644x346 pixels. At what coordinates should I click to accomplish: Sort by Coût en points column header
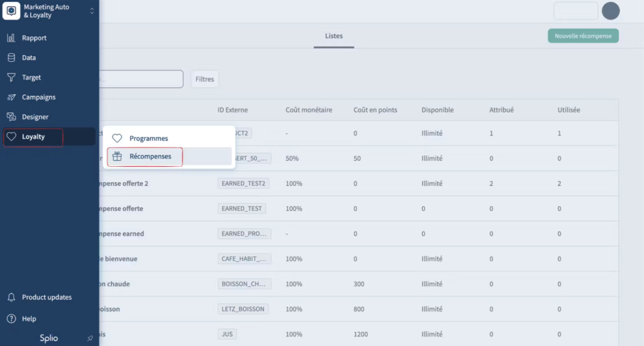tap(375, 110)
